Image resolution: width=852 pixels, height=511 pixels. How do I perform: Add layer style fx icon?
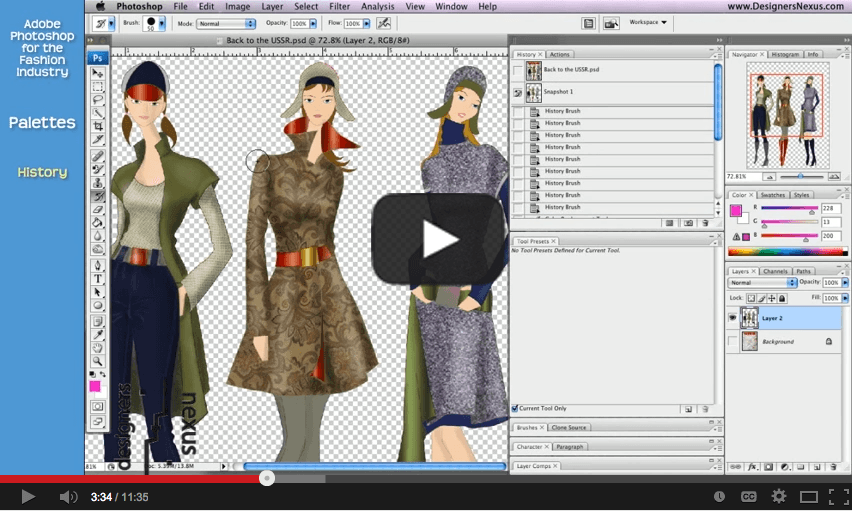point(753,467)
